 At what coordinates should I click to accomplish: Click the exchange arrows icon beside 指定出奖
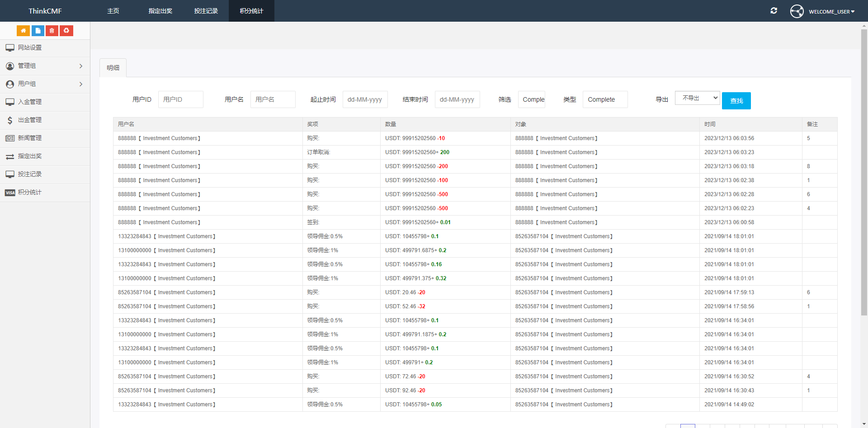10,156
